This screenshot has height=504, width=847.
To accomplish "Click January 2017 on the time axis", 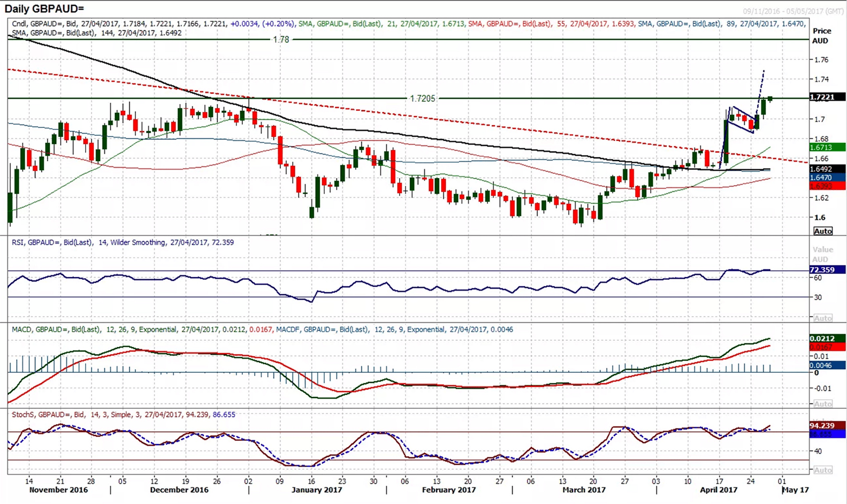I will pyautogui.click(x=317, y=490).
